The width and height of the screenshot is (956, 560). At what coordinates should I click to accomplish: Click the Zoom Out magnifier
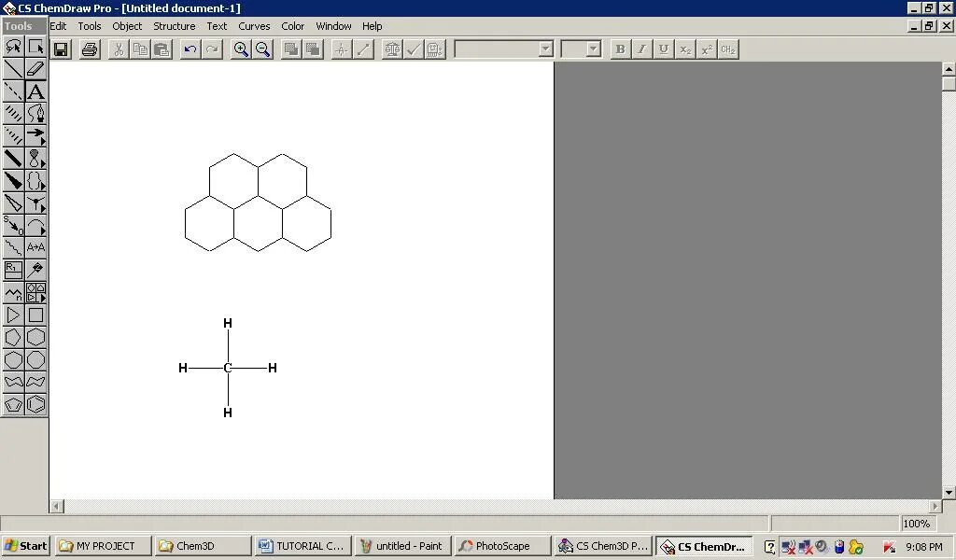coord(262,49)
